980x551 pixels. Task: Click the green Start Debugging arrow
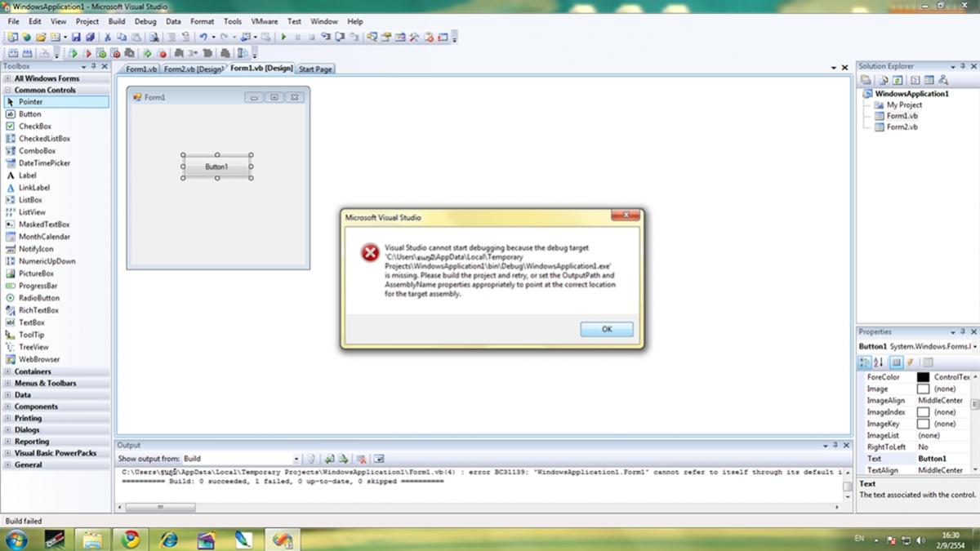pos(283,37)
